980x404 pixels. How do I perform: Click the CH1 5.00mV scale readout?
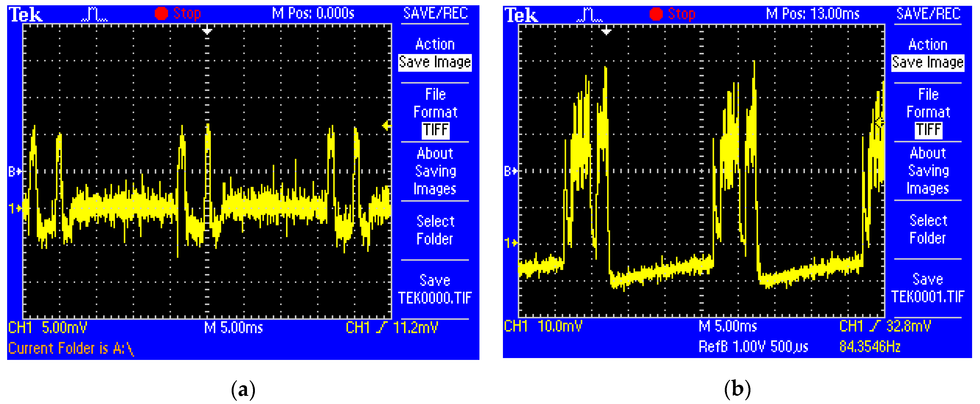pos(48,327)
